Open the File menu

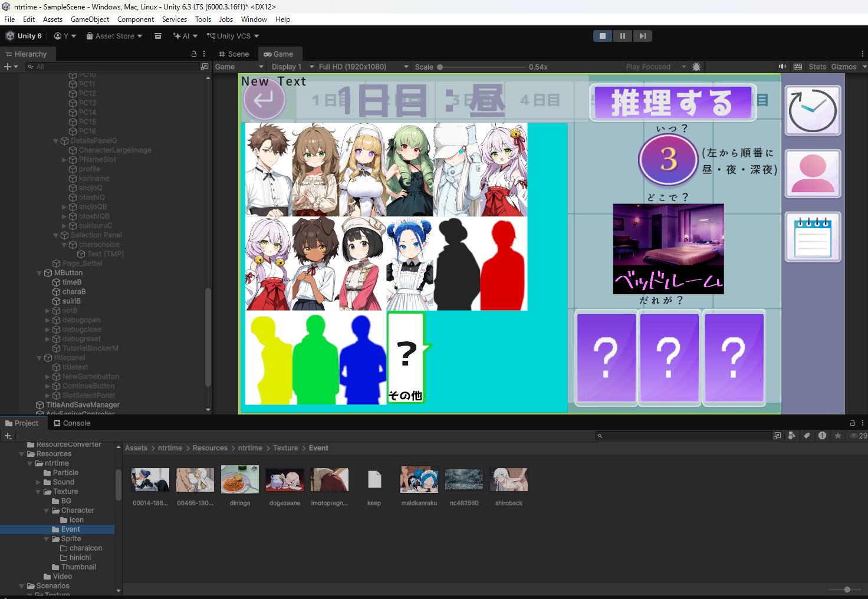(9, 19)
